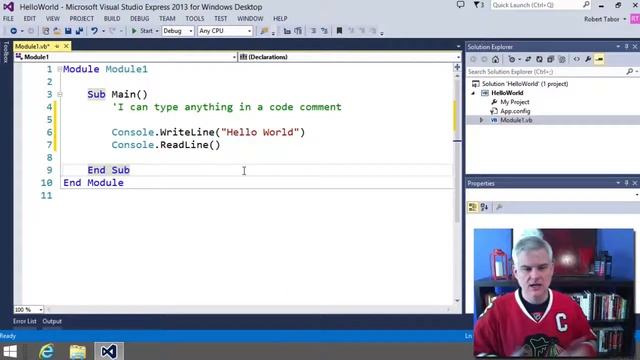Open the WINDOW menu
640x360 pixels.
[250, 19]
